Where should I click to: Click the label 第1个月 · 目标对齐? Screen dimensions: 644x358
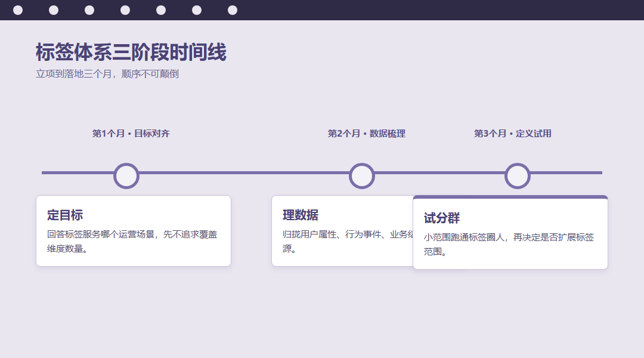[x=131, y=134]
